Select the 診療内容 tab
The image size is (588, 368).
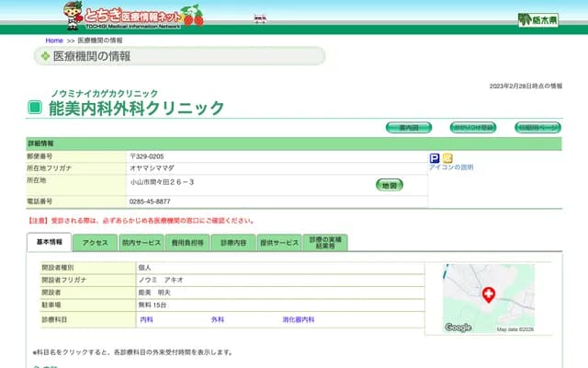tap(233, 243)
